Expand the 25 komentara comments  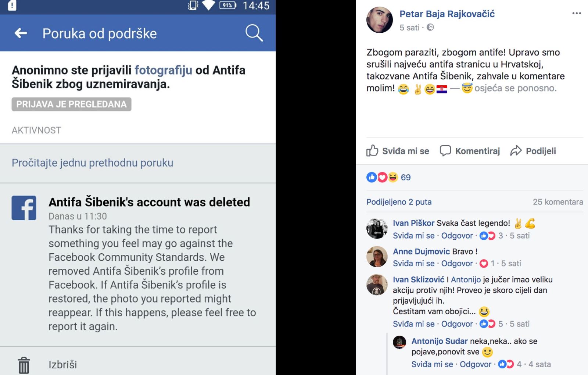558,202
